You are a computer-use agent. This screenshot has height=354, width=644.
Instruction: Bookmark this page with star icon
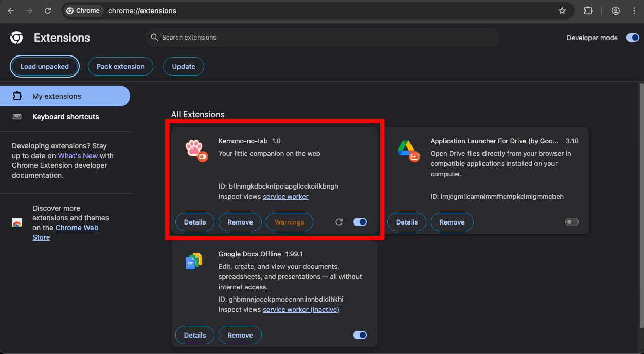pyautogui.click(x=562, y=11)
